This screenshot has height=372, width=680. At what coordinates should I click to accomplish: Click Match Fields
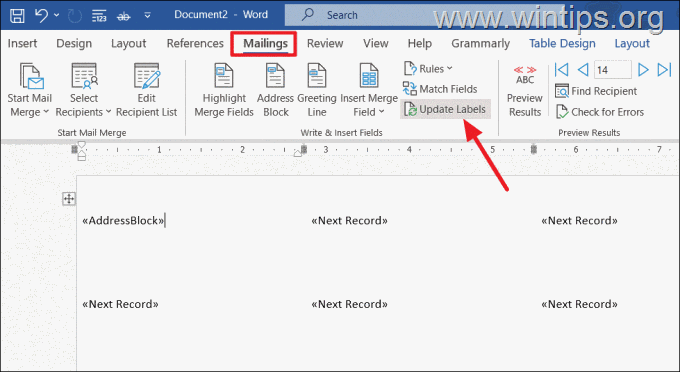click(440, 89)
